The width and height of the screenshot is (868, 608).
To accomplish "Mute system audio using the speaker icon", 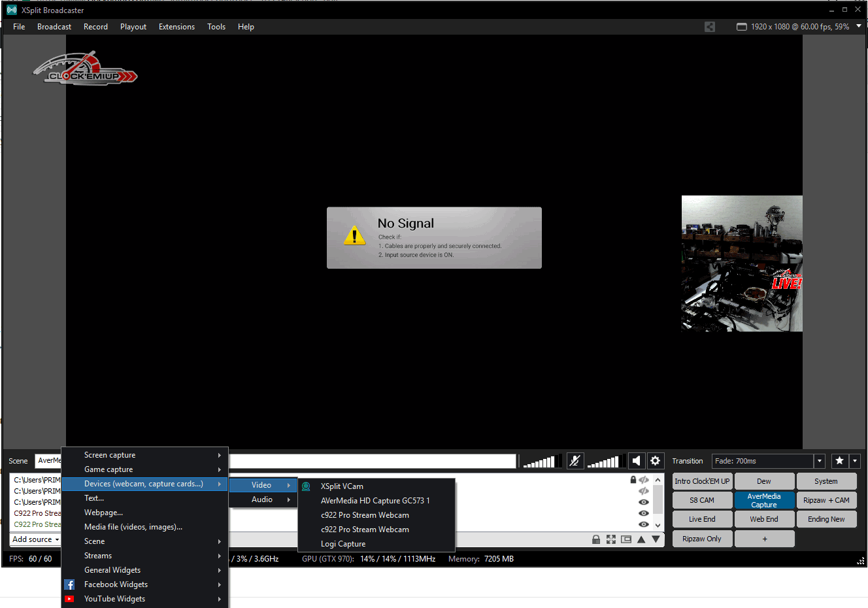I will (x=637, y=461).
